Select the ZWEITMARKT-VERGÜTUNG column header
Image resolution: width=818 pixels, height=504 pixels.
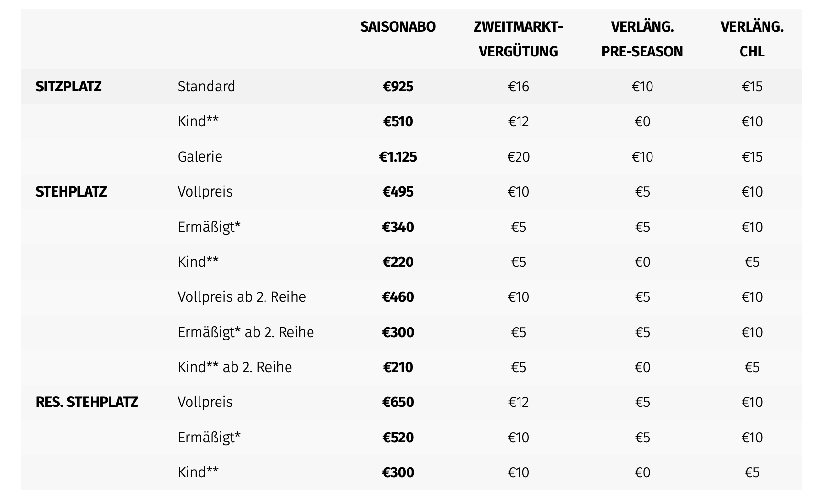(x=519, y=39)
